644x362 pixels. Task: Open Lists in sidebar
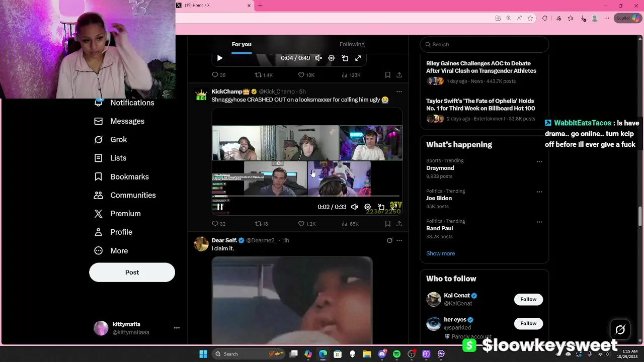click(x=110, y=158)
